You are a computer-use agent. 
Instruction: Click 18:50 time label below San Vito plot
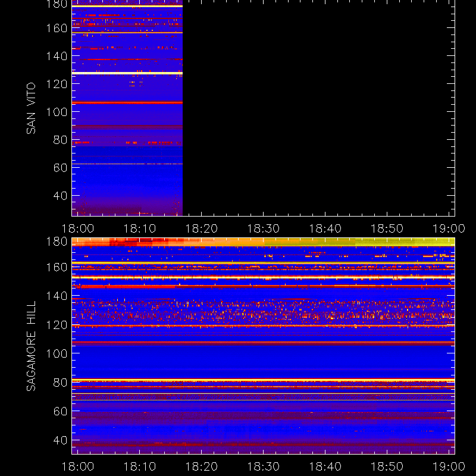tap(387, 228)
